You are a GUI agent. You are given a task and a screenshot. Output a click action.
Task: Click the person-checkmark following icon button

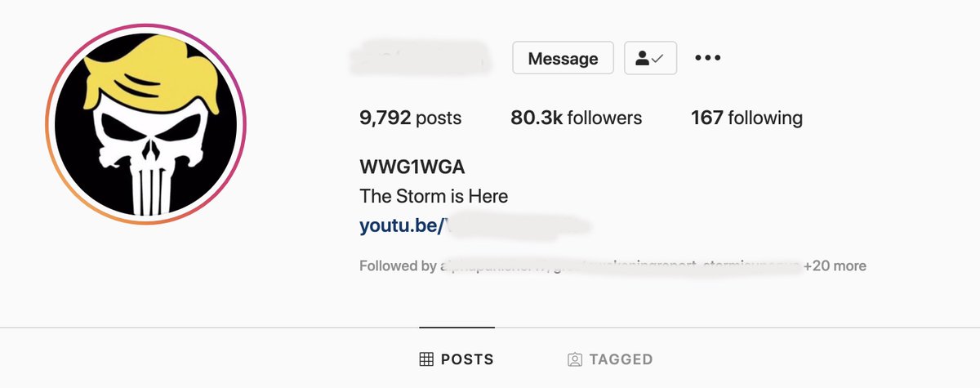[651, 58]
